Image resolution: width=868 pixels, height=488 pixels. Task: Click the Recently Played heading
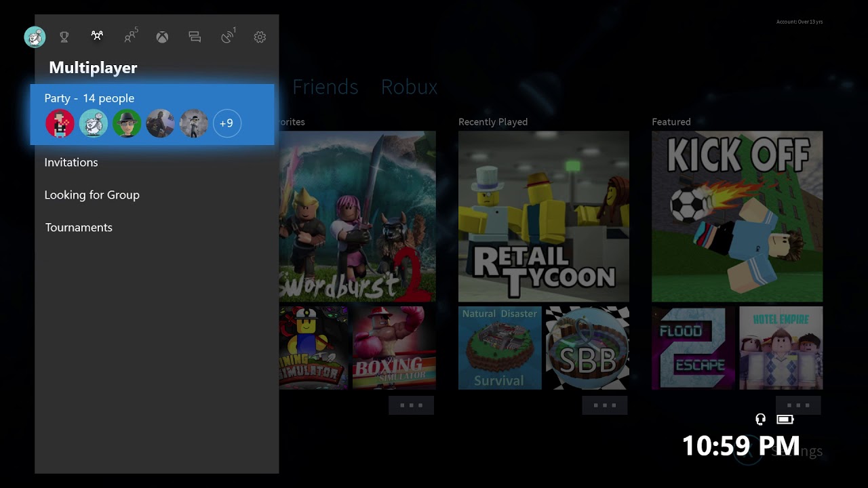click(493, 122)
